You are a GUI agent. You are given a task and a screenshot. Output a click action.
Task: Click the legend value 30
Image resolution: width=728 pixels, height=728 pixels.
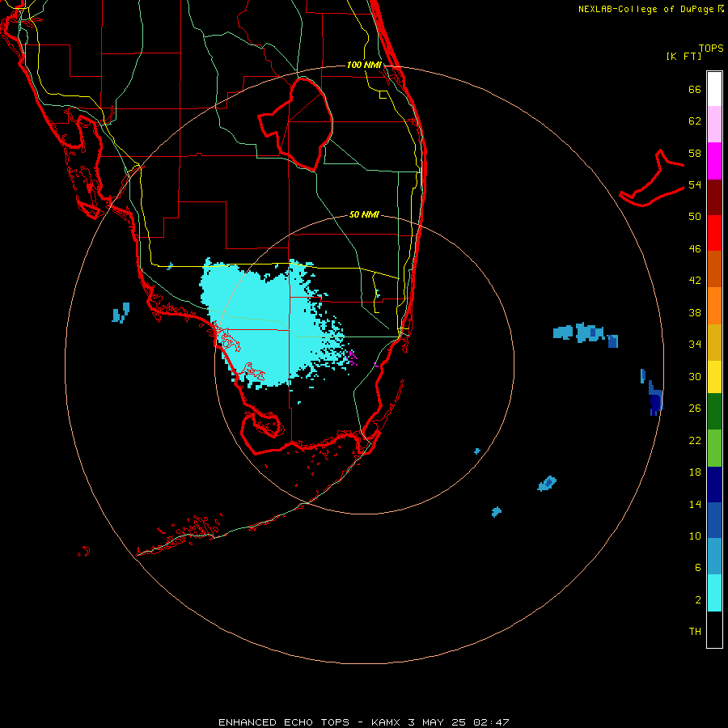[x=695, y=376]
